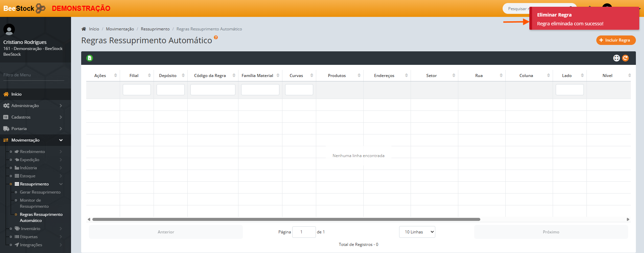Select Início in the sidebar
The height and width of the screenshot is (253, 644).
click(x=16, y=94)
